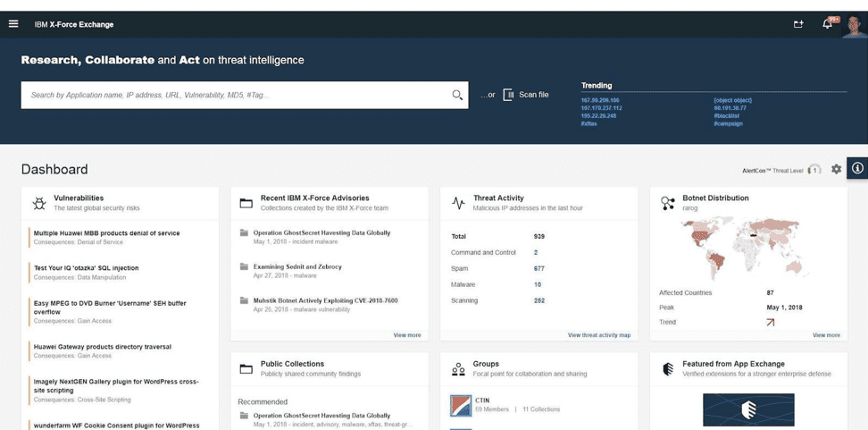Click the Groups people icon

click(x=458, y=368)
